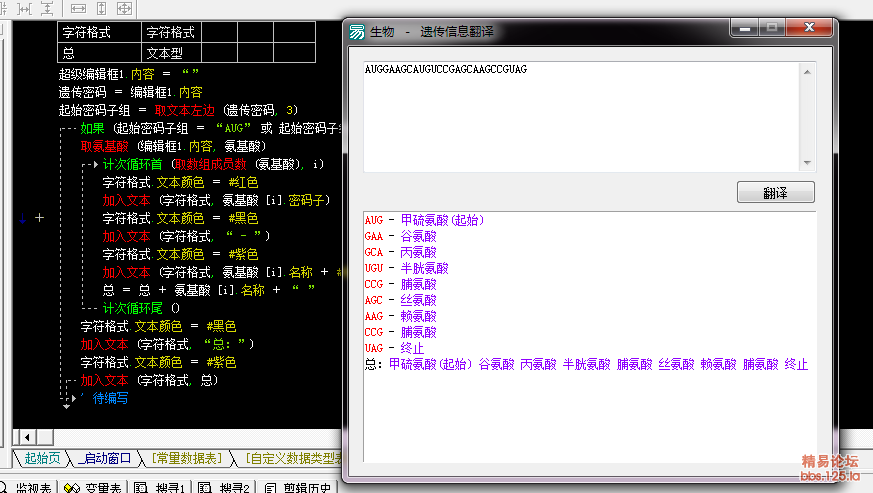Click the output line AAG - 赖氨酸
873x493 pixels.
pyautogui.click(x=401, y=316)
